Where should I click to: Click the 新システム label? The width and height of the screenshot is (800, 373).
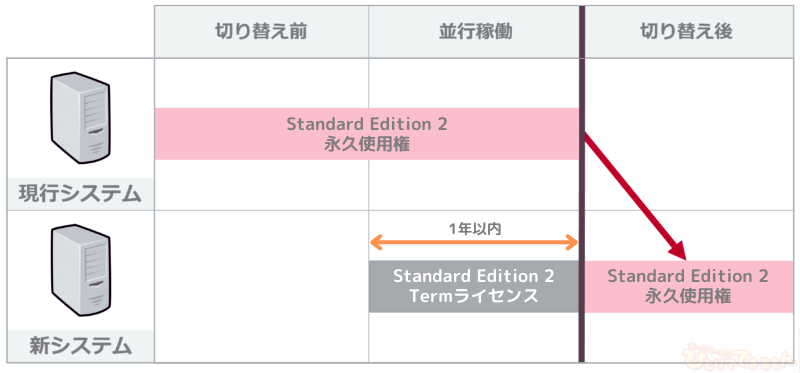pos(80,347)
